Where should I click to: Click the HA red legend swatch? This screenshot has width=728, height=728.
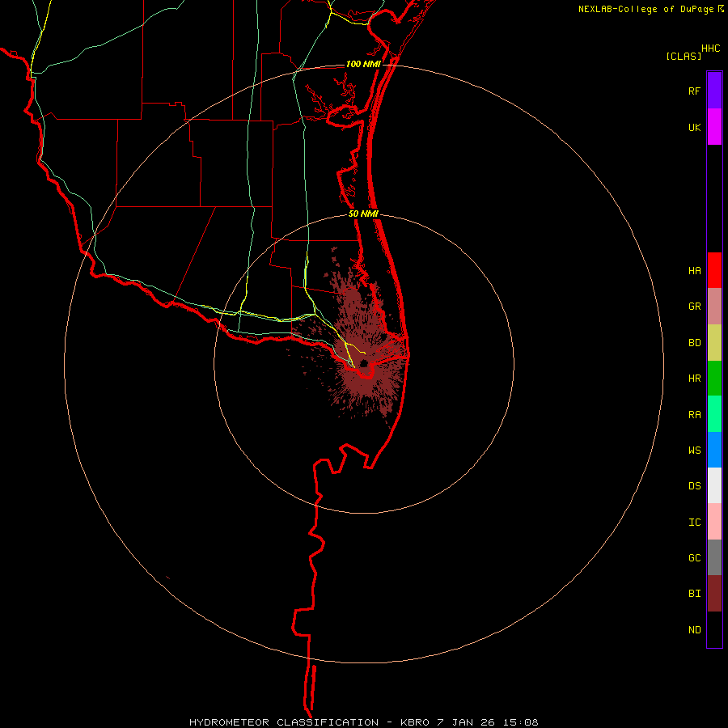[x=714, y=270]
